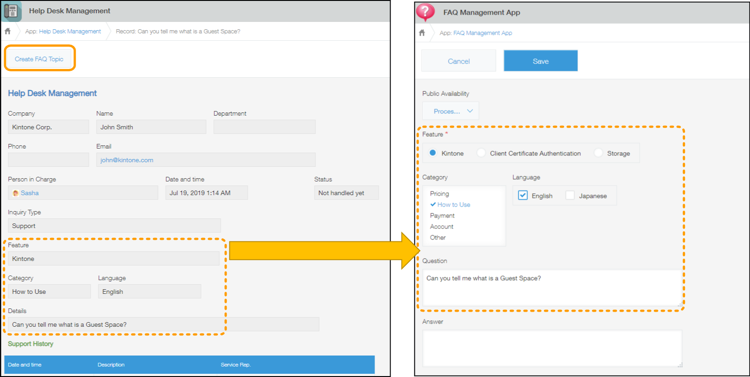Click Sasha's user avatar icon

click(16, 193)
